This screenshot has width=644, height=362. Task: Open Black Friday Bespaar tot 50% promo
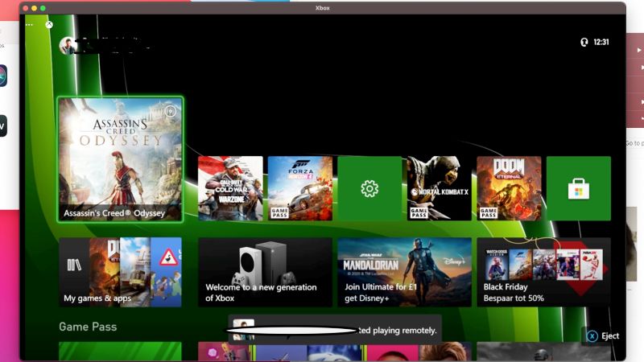544,272
